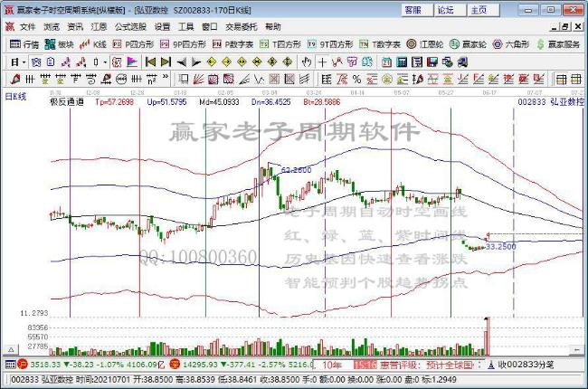Viewport: 588px width, 389px height.
Task: Click the 62.2600 high price label
Action: pos(296,170)
